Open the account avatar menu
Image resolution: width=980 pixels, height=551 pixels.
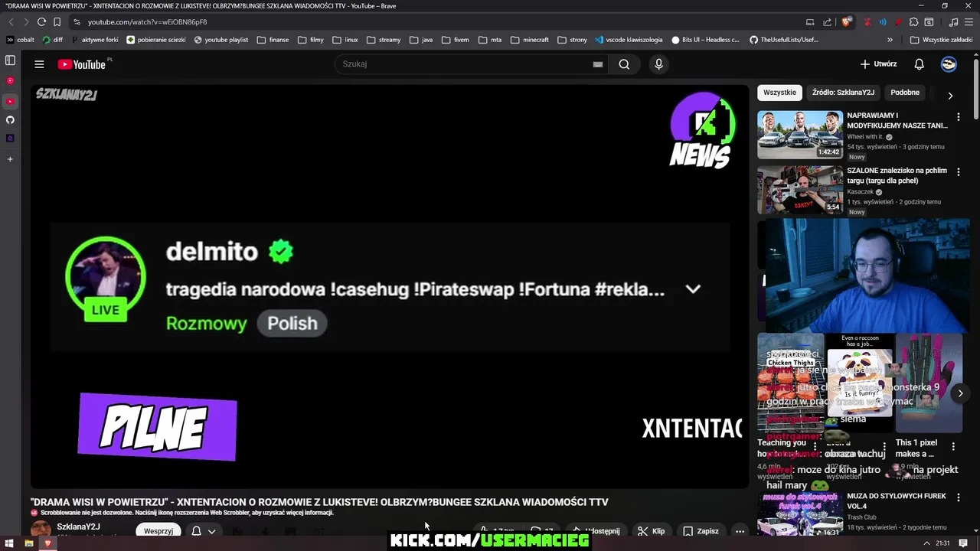(x=949, y=64)
